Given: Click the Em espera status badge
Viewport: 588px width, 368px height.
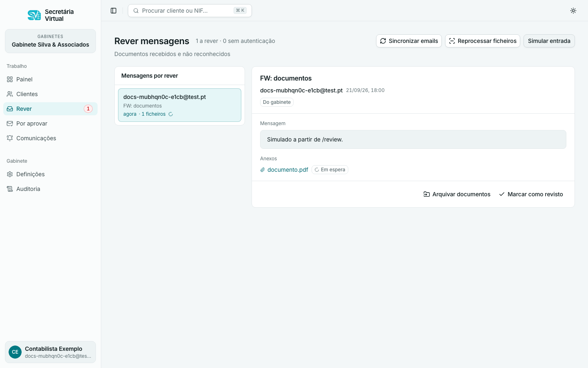Looking at the screenshot, I should [x=330, y=170].
